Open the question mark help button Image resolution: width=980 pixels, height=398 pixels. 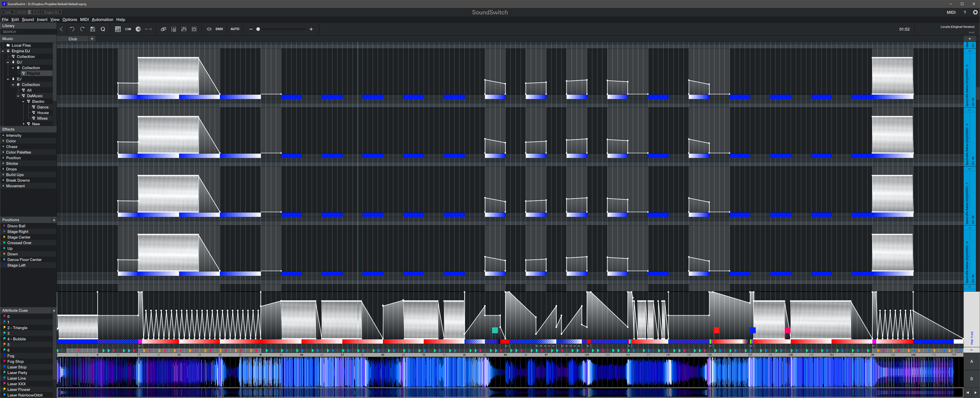[964, 12]
